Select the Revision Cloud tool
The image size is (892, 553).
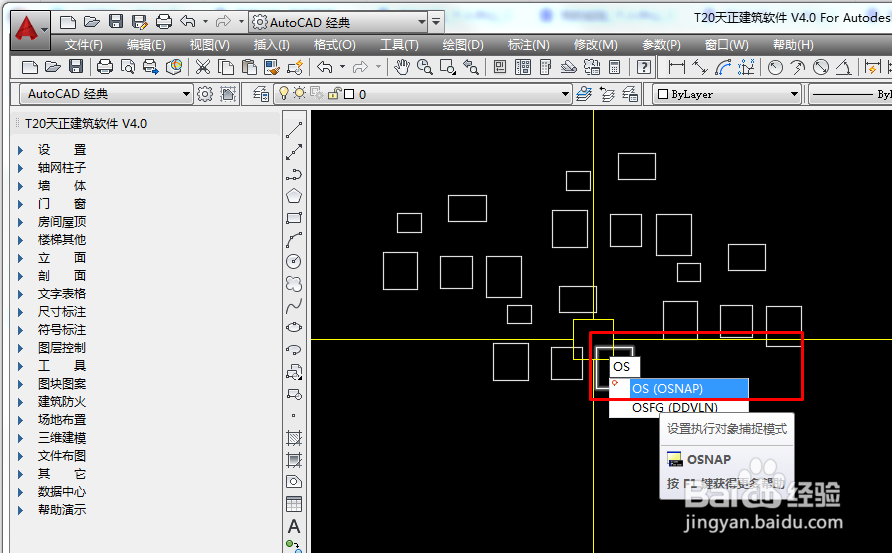[x=294, y=283]
